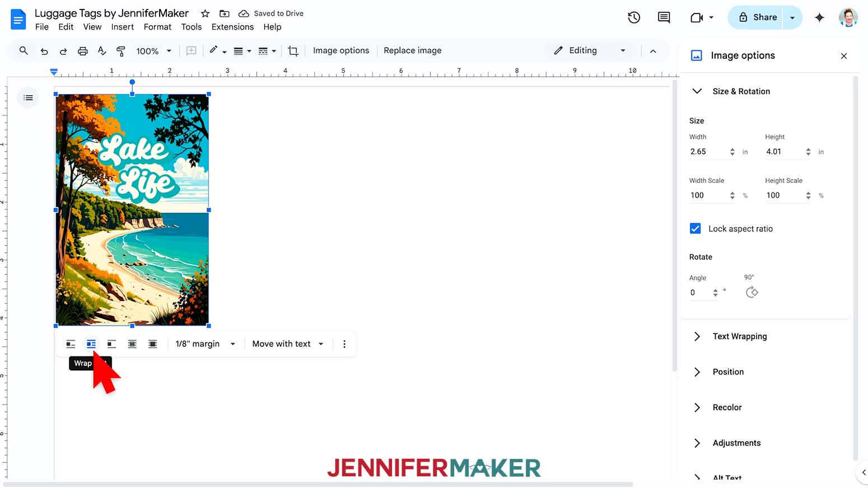Open the border weight dropdown
Viewport: 868px width, 488px height.
click(x=242, y=51)
